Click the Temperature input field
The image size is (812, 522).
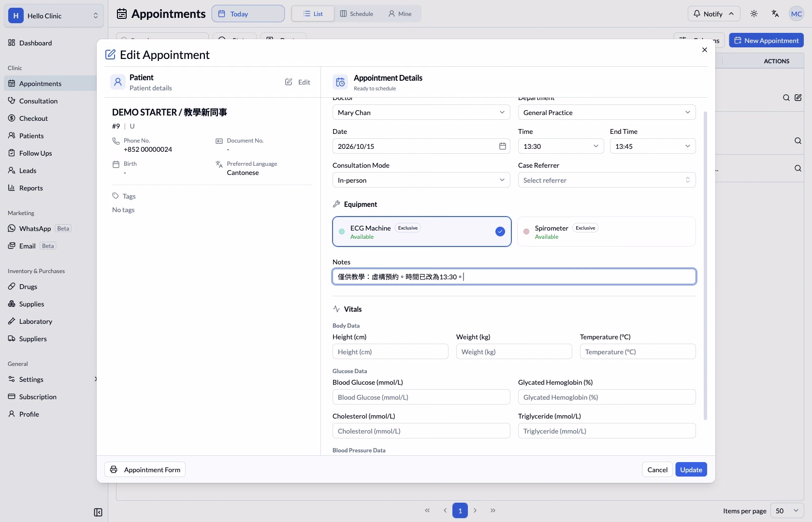(x=638, y=351)
